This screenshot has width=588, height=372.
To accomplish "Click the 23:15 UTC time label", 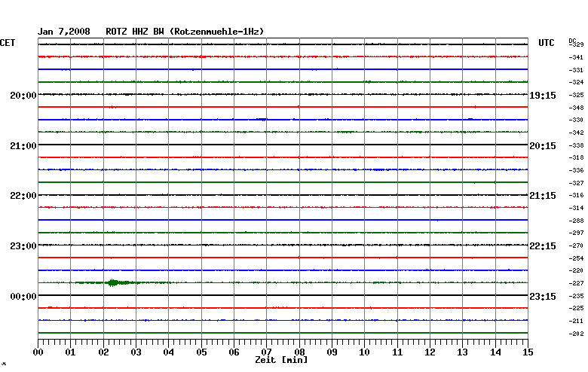I will 543,297.
